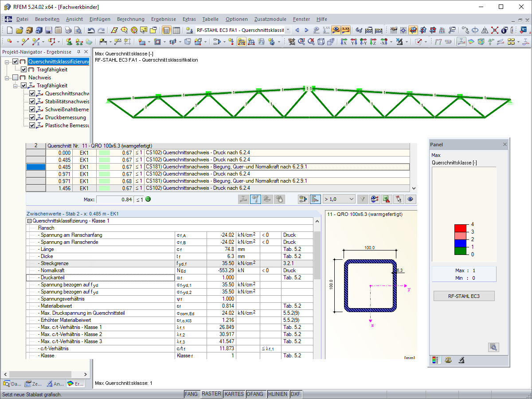Open the Zusatzmodule menu
Viewport: 532px width, 399px height.
pyautogui.click(x=270, y=19)
